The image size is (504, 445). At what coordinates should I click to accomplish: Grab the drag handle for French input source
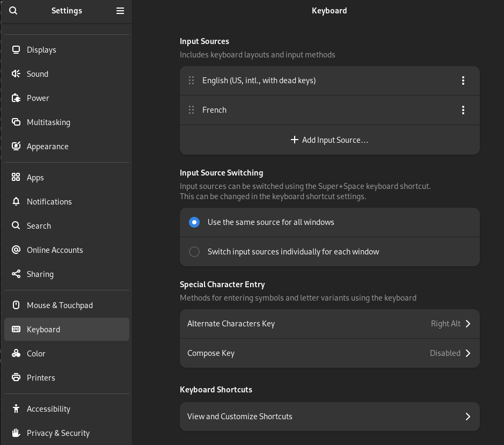pos(191,110)
